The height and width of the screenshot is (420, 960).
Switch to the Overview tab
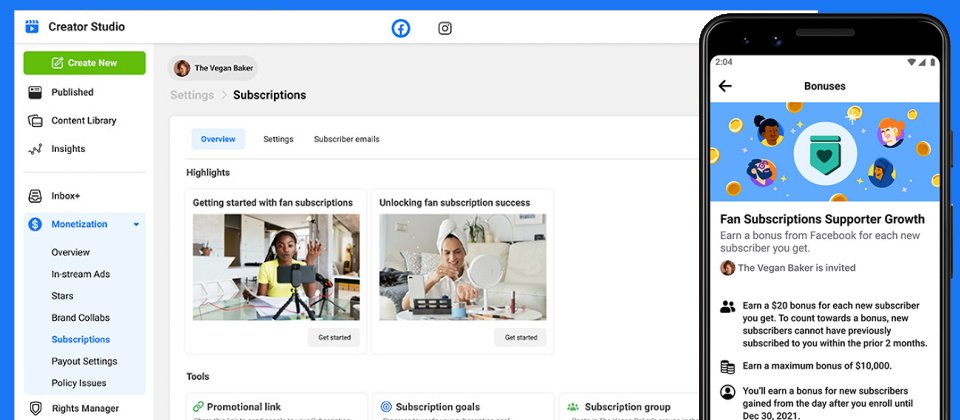[x=218, y=139]
